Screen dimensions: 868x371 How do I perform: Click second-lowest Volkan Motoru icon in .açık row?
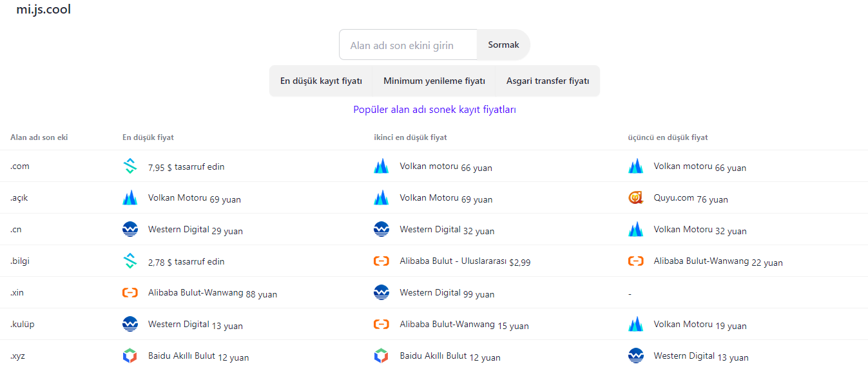(381, 198)
